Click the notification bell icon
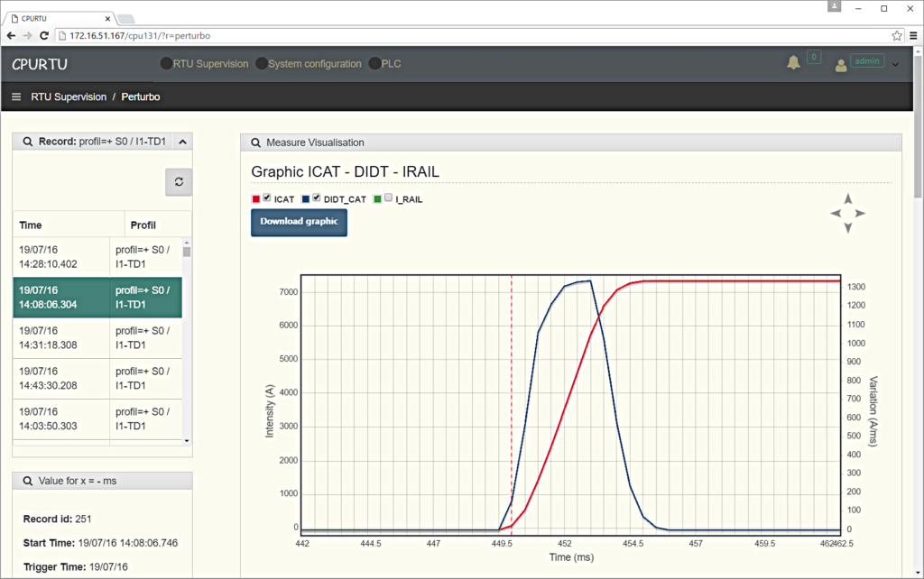Viewport: 924px width, 579px height. point(793,62)
